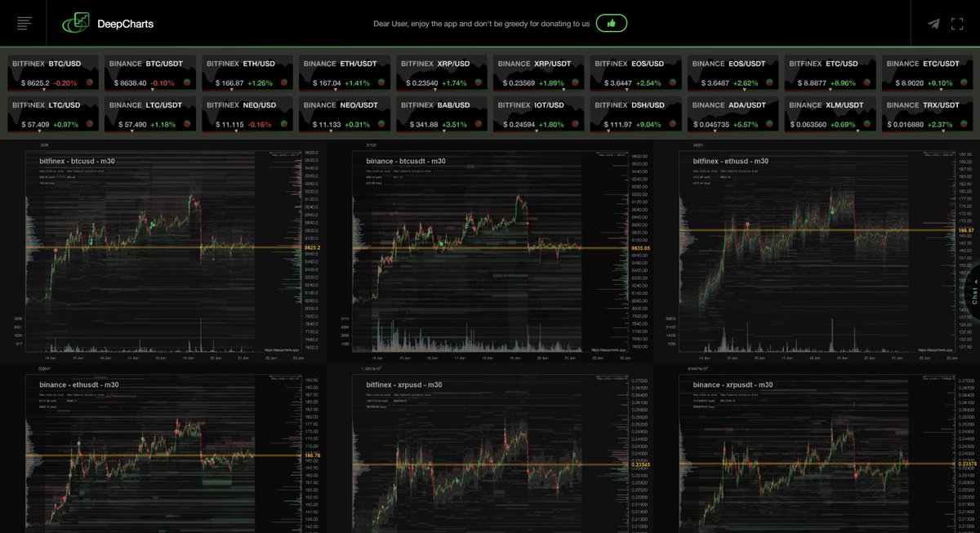Image resolution: width=980 pixels, height=533 pixels.
Task: Toggle the green indicator on BINANCE LTC/USDT card
Action: [x=185, y=122]
